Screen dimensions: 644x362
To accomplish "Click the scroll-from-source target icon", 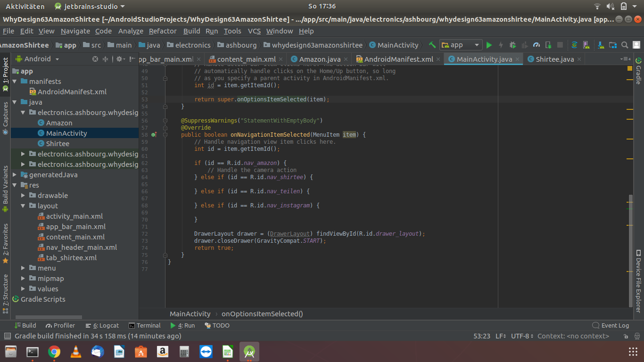I will [x=95, y=59].
